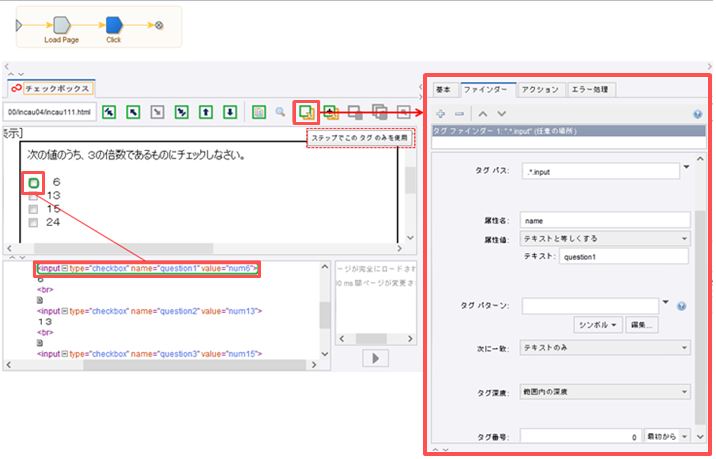Image resolution: width=716 pixels, height=459 pixels.
Task: Click the 編集... button
Action: click(x=643, y=325)
